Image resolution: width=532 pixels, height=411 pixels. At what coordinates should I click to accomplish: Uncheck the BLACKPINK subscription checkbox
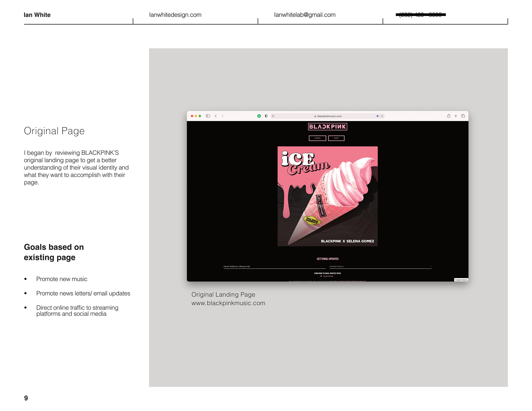coord(321,276)
